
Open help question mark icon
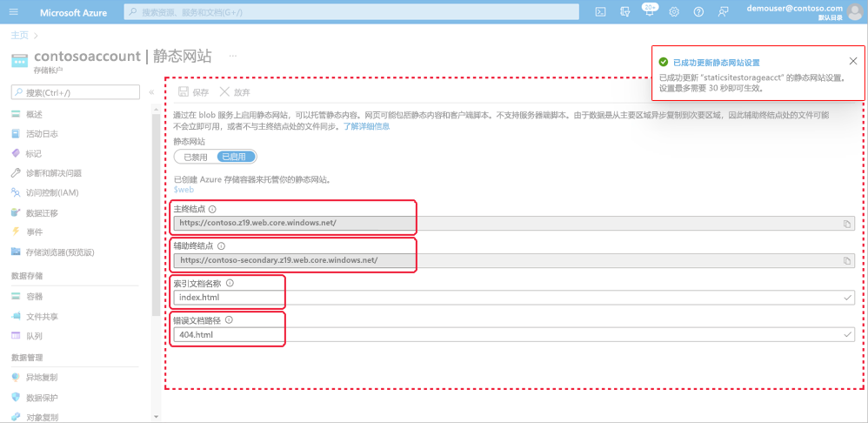(x=698, y=12)
